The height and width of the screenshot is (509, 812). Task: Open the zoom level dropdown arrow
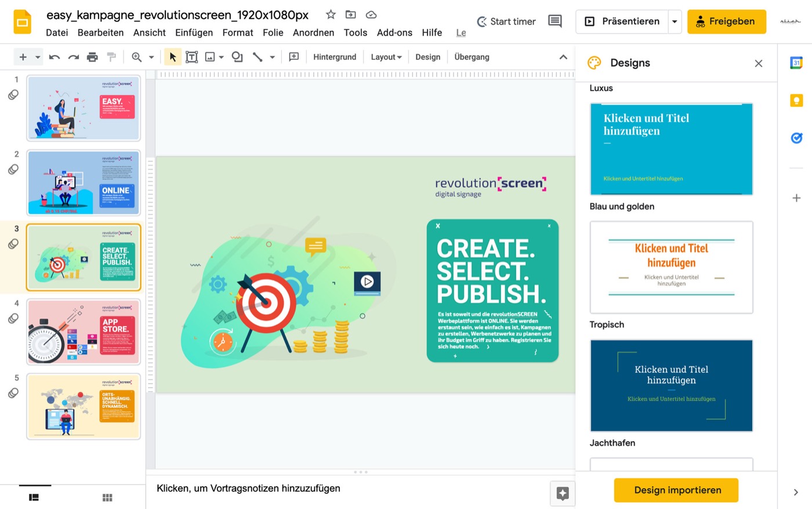151,57
